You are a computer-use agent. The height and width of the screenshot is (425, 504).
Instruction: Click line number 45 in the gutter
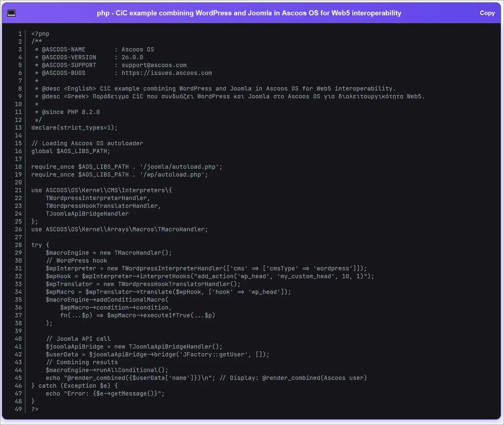click(18, 378)
